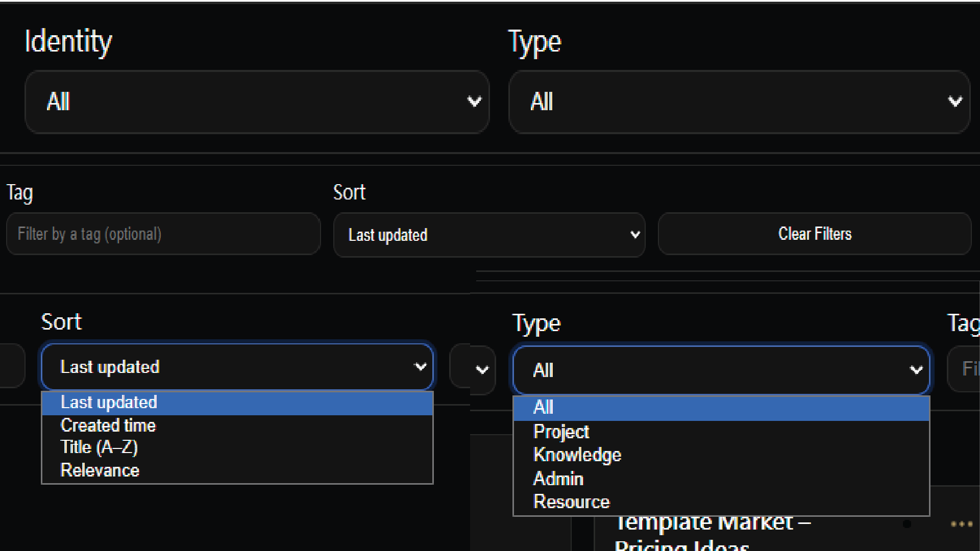Screen dimensions: 980x551
Task: Click the Filter by a tag field
Action: 163,234
